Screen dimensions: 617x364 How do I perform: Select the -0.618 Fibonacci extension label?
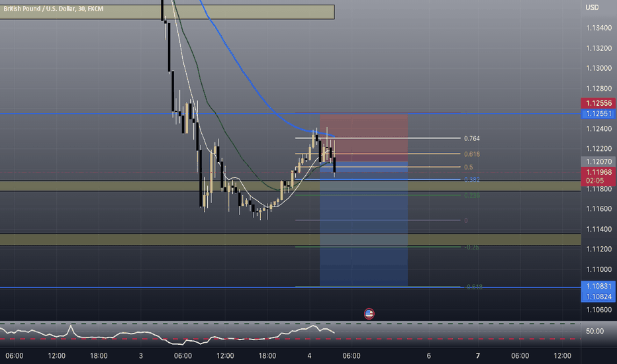473,287
